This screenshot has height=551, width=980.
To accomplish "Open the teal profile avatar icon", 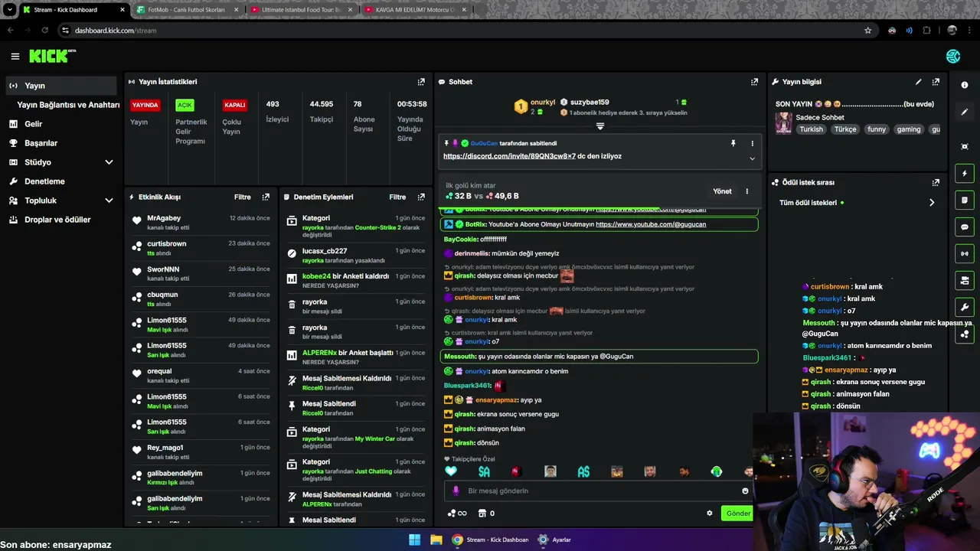I will [x=953, y=56].
